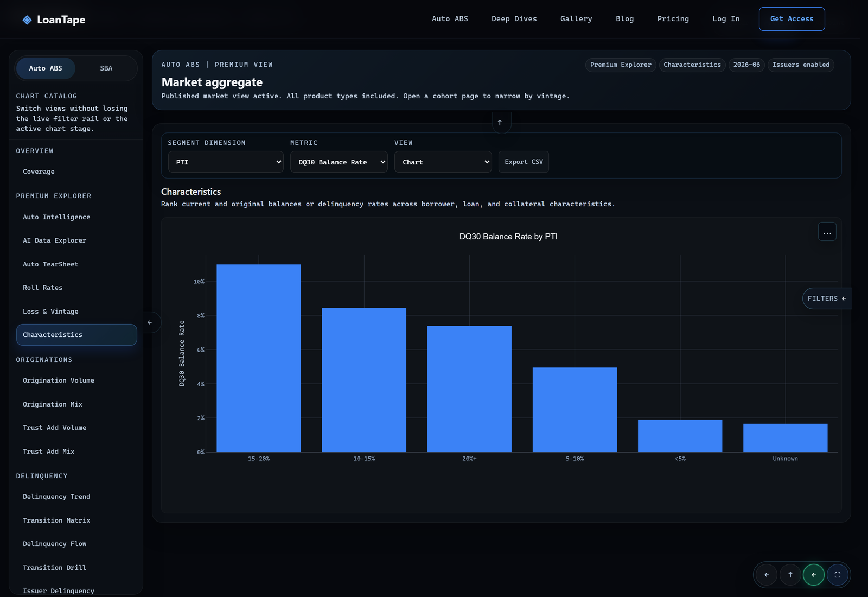Open Origination Mix in the sidebar
This screenshot has width=868, height=597.
click(76, 404)
